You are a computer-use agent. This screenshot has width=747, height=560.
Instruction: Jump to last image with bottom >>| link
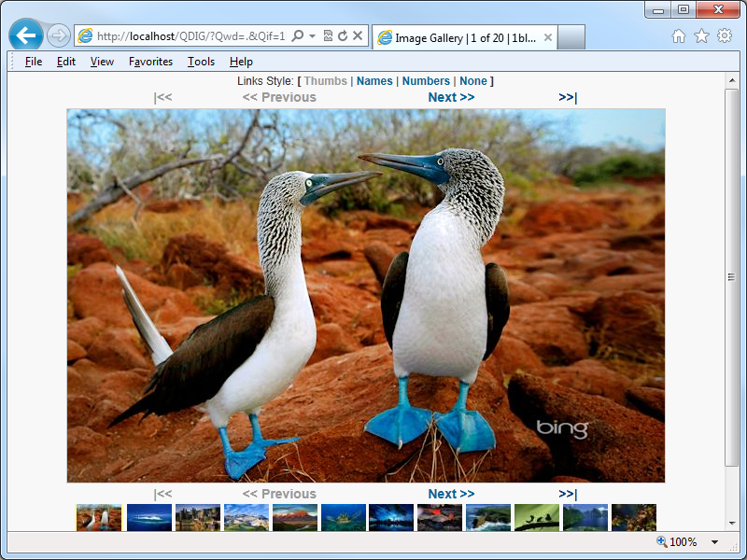(568, 494)
